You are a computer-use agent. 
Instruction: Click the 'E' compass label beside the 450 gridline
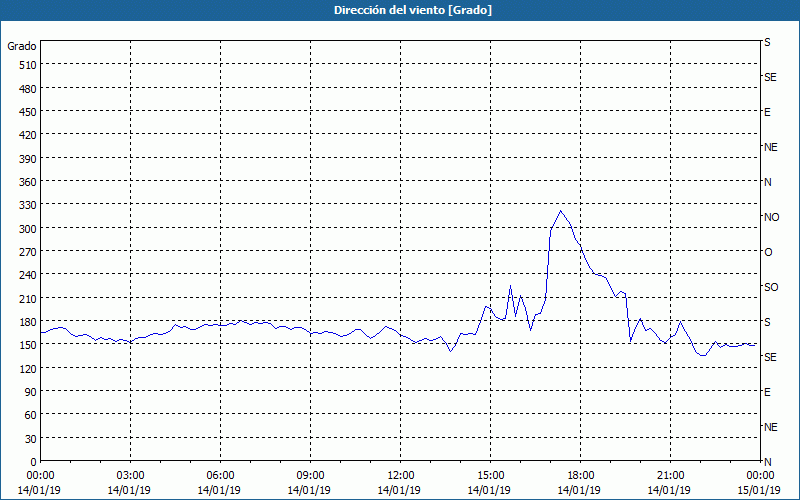[767, 112]
